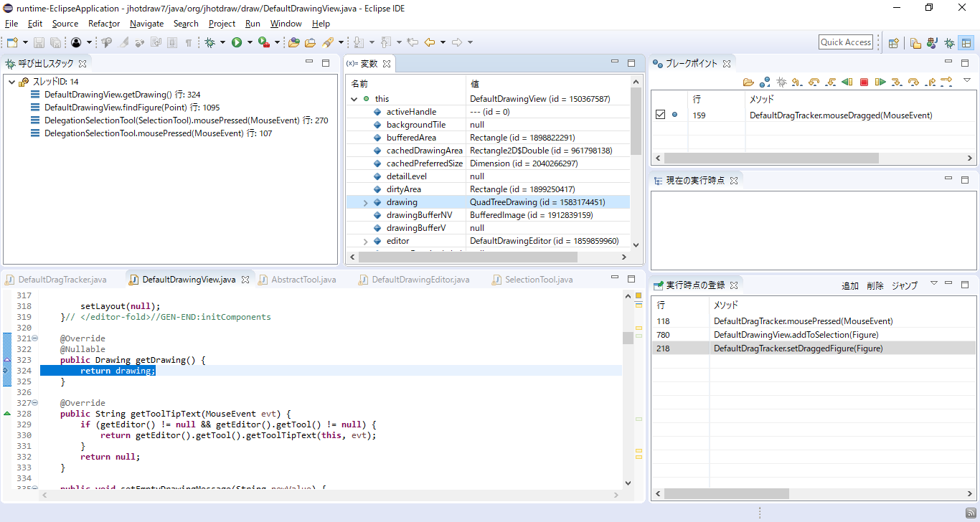980x522 pixels.
Task: Click the step return arrow icon in breakpoints toolbar
Action: click(930, 82)
